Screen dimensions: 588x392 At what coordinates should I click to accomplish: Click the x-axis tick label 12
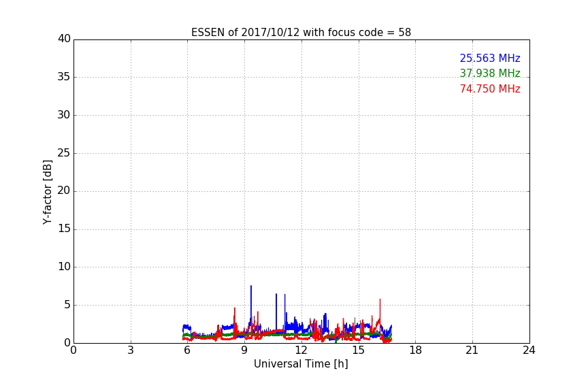tap(301, 350)
